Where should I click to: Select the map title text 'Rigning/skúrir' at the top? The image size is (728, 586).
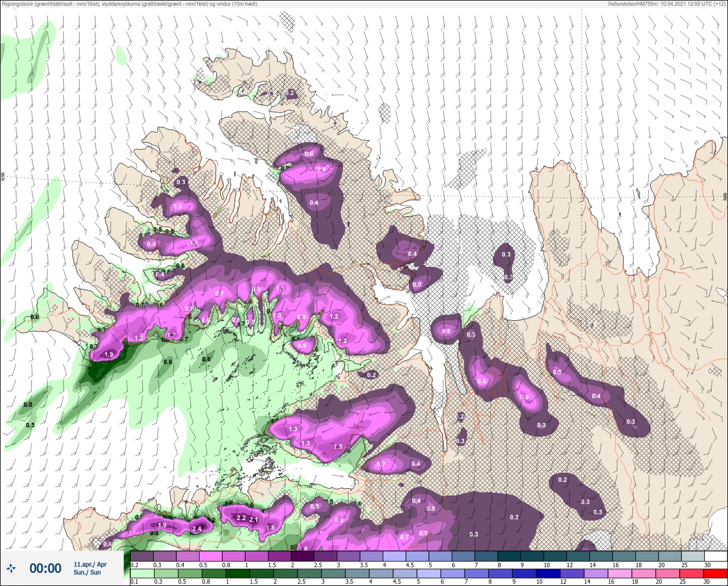click(x=19, y=4)
